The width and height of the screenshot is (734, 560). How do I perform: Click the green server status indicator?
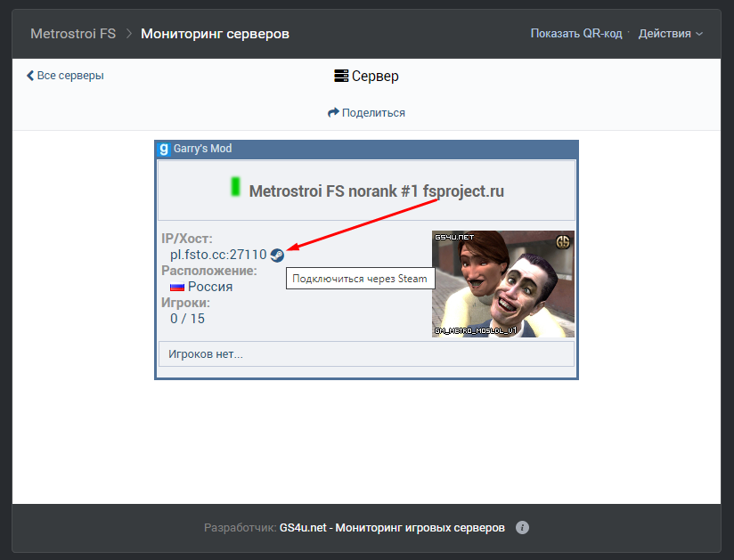(x=235, y=187)
